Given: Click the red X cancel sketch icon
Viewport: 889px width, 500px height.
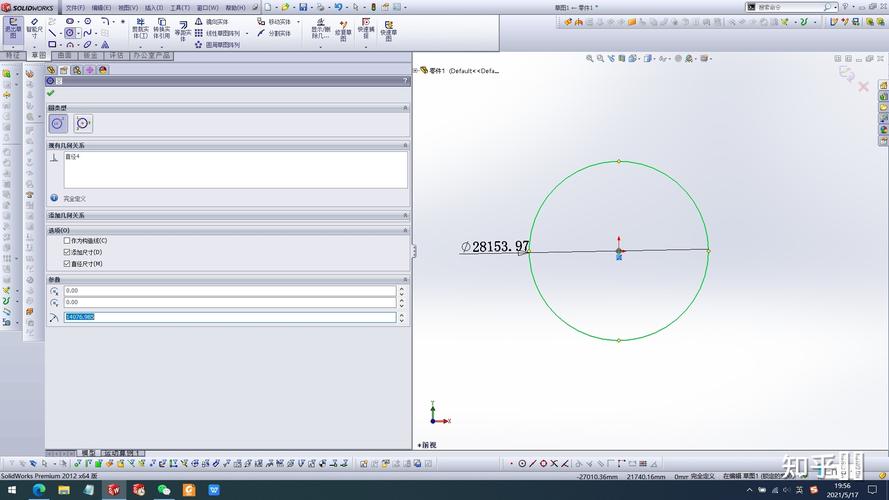Looking at the screenshot, I should (x=864, y=87).
